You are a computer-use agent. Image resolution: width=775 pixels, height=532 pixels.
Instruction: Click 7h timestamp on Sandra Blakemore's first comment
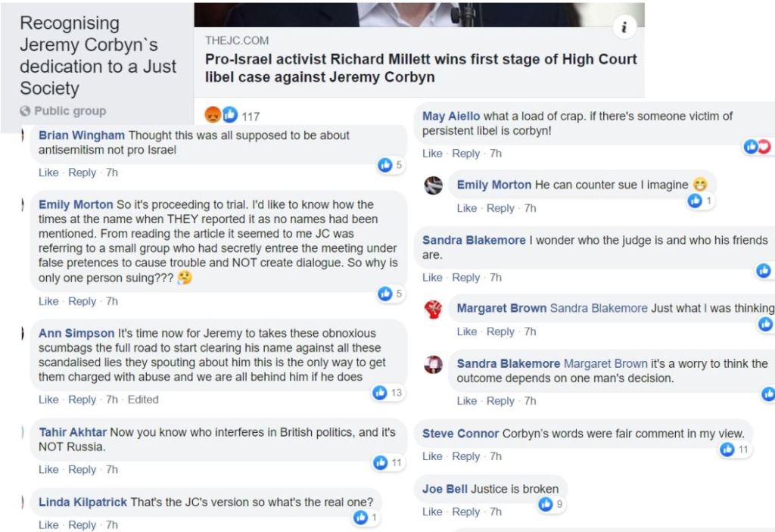[x=496, y=278]
